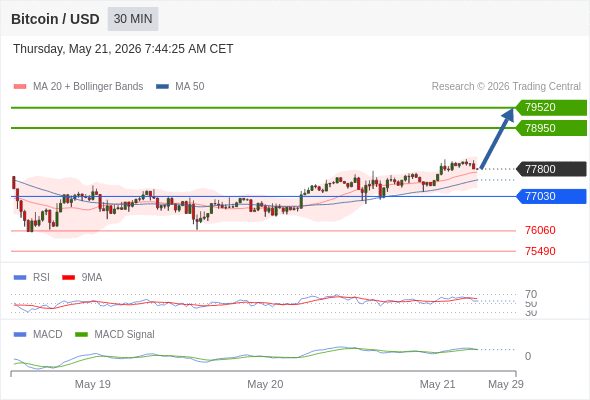Click the 77800 current price black tag
The image size is (590, 400).
[x=551, y=169]
